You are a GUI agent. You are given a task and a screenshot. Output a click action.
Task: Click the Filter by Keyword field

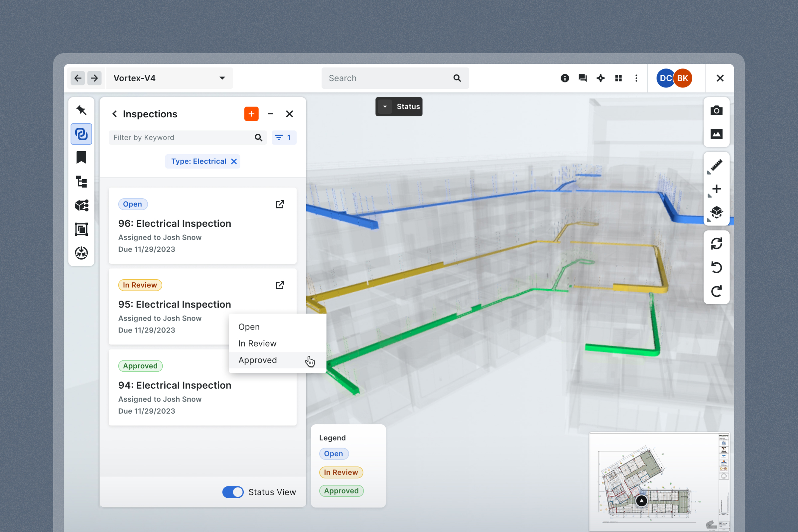click(182, 137)
